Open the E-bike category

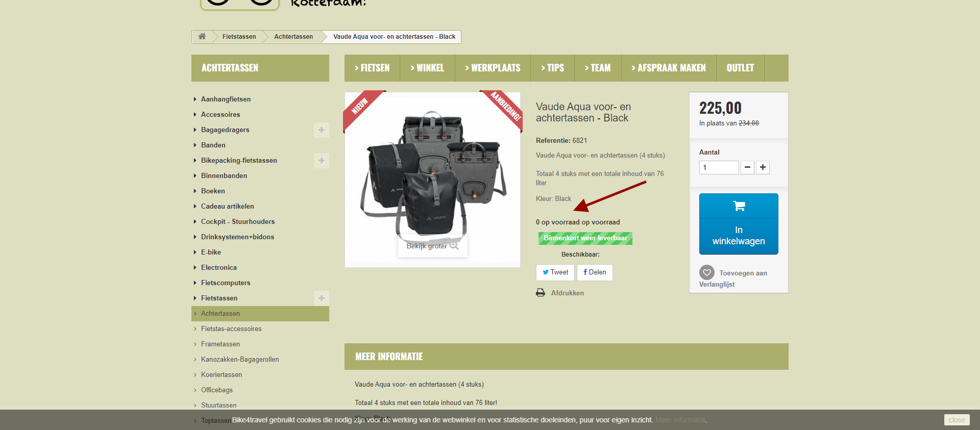[x=211, y=252]
